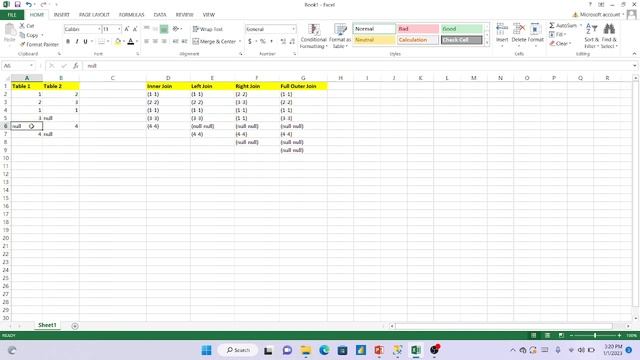Open Format as Table gallery
This screenshot has width=640, height=360.
pyautogui.click(x=340, y=36)
